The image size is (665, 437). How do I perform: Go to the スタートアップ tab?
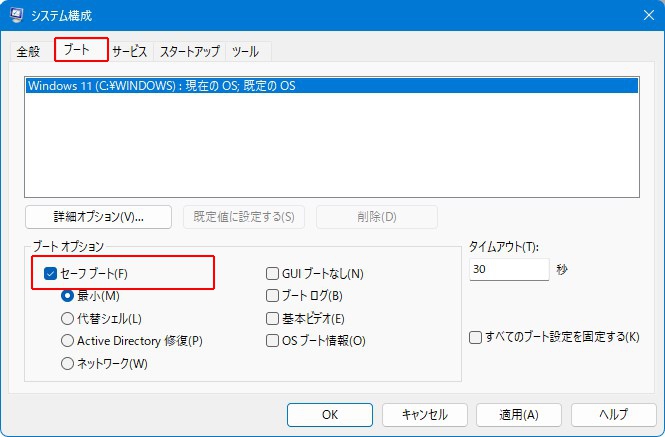[x=191, y=51]
